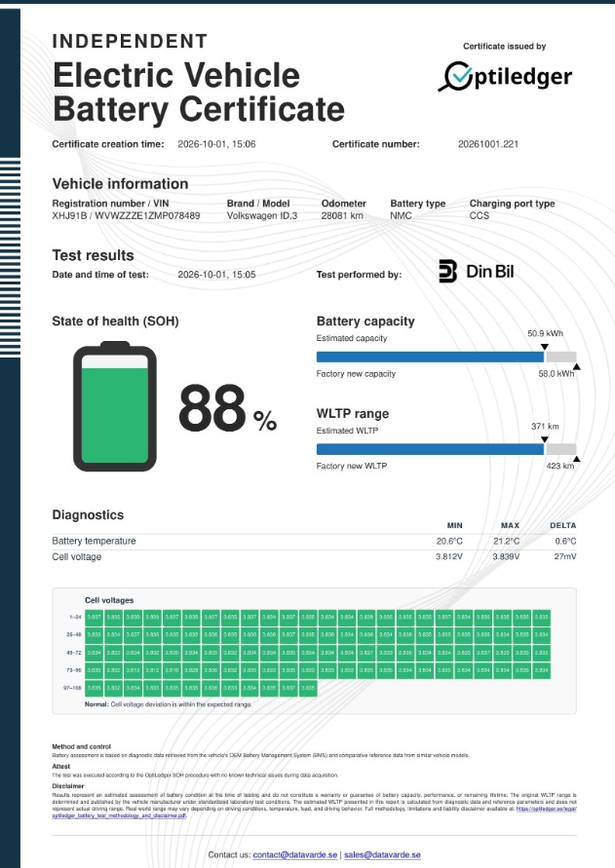Click the factory new capacity 58.0 kWh marker triangle
The height and width of the screenshot is (868, 615).
pyautogui.click(x=576, y=366)
